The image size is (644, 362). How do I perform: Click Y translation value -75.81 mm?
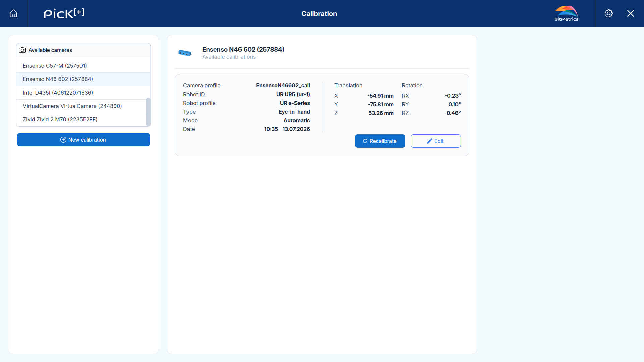coord(381,104)
